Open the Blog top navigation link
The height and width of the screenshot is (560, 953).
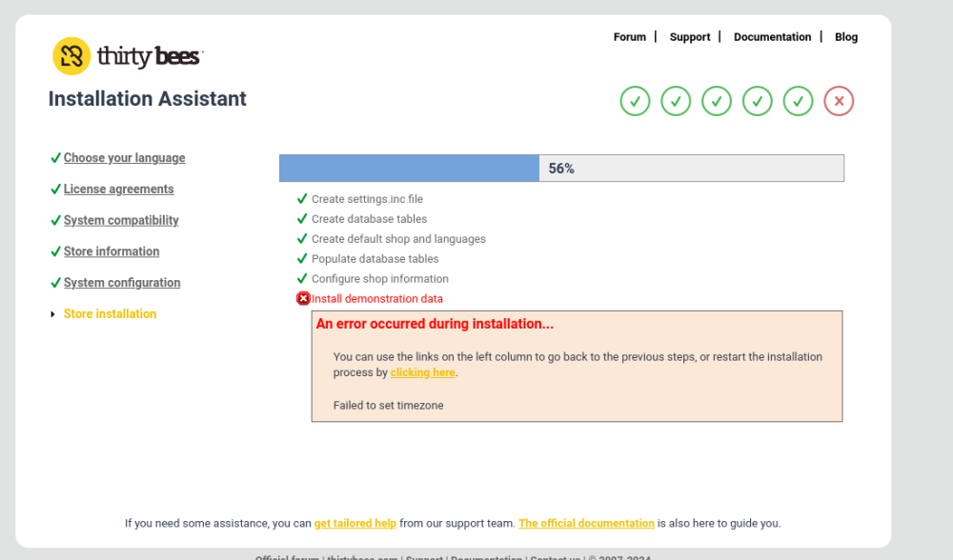pyautogui.click(x=846, y=37)
